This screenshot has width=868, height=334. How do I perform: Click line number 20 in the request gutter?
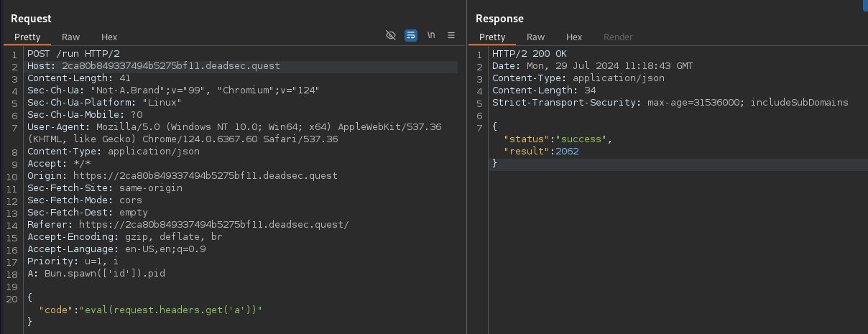[13, 298]
